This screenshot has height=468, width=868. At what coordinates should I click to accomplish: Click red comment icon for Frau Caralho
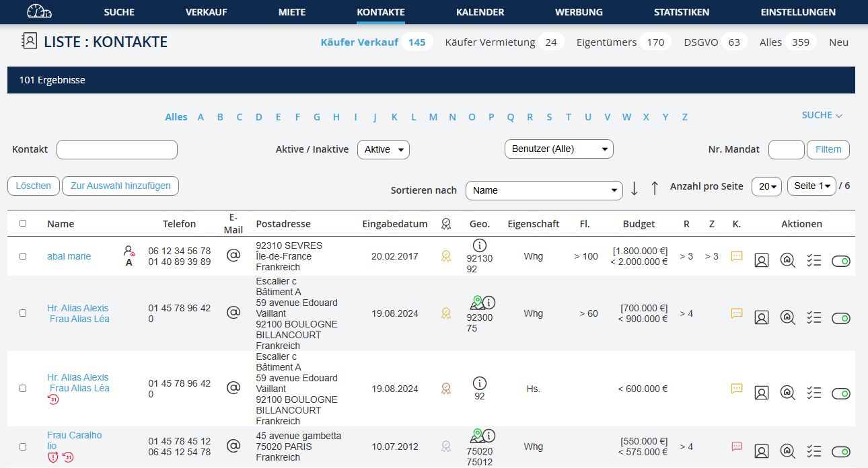(x=737, y=446)
